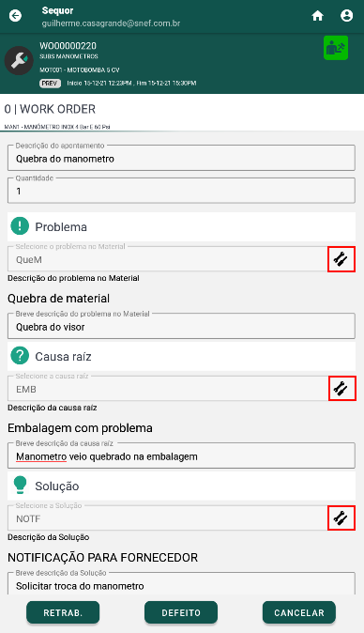Screen dimensions: 364x633
Task: Edit the 'Descrição do apontamento' field
Action: (x=181, y=158)
